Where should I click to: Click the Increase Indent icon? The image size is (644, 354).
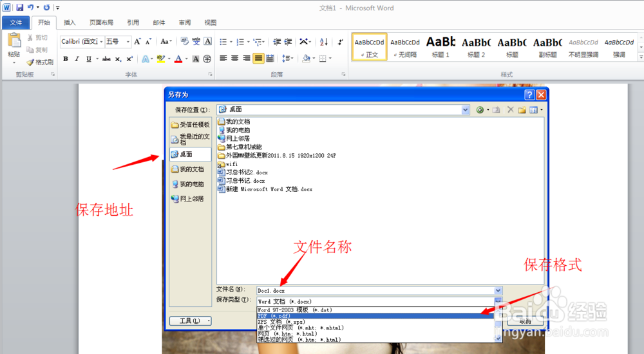tap(288, 41)
